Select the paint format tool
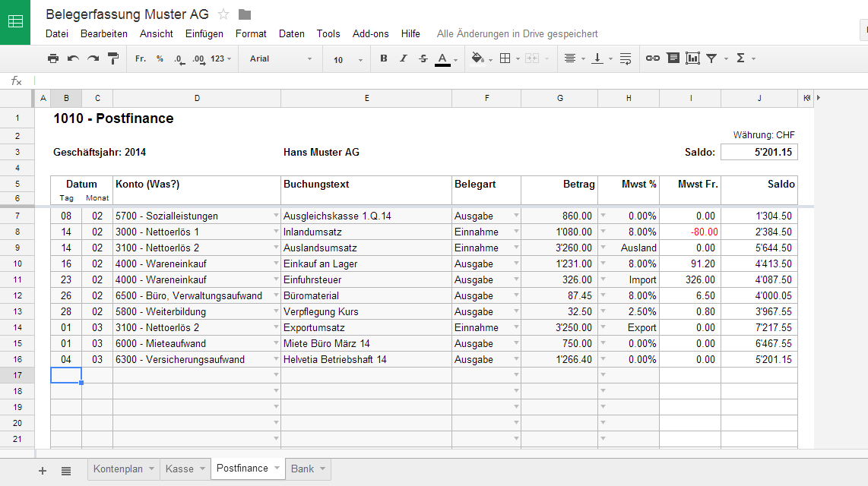The height and width of the screenshot is (486, 868). point(113,58)
